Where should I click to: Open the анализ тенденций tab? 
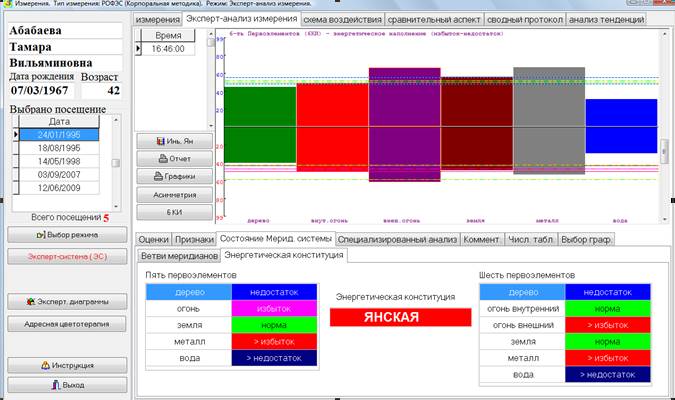(x=606, y=20)
